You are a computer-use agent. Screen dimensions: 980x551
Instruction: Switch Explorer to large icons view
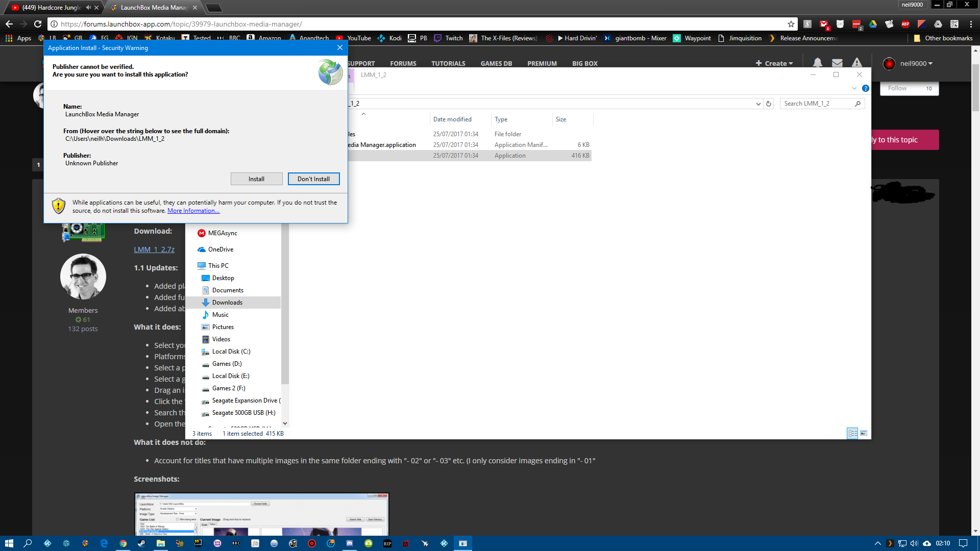click(864, 433)
